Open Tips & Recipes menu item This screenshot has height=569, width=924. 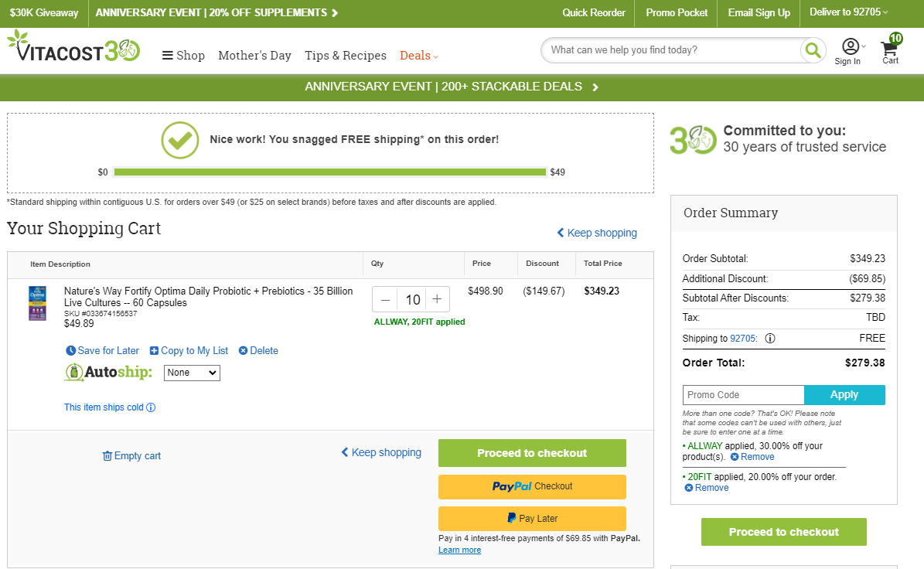click(x=346, y=56)
